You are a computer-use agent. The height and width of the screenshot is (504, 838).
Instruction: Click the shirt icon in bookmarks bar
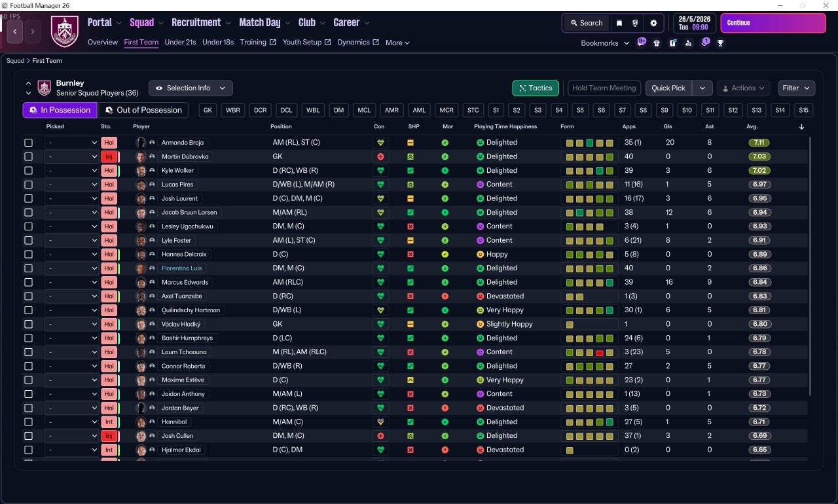click(657, 43)
